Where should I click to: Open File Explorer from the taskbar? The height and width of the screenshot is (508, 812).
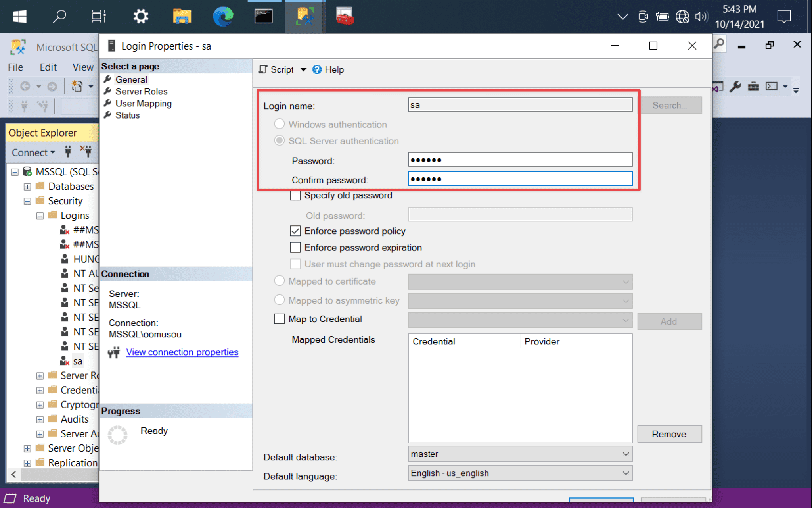point(182,16)
